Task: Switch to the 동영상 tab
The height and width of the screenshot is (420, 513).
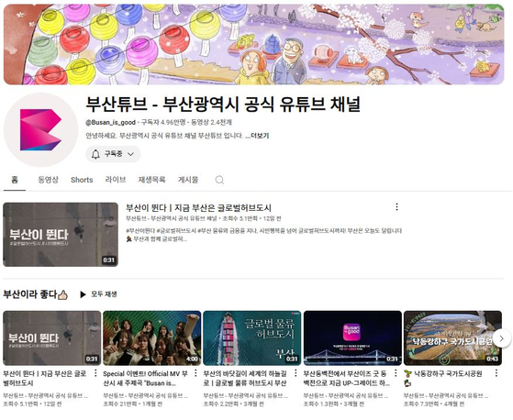Action: 48,180
